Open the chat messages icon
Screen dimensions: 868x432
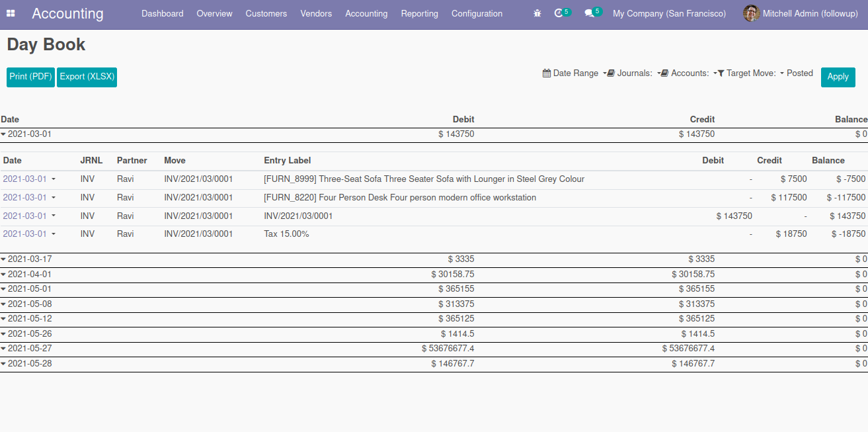590,13
